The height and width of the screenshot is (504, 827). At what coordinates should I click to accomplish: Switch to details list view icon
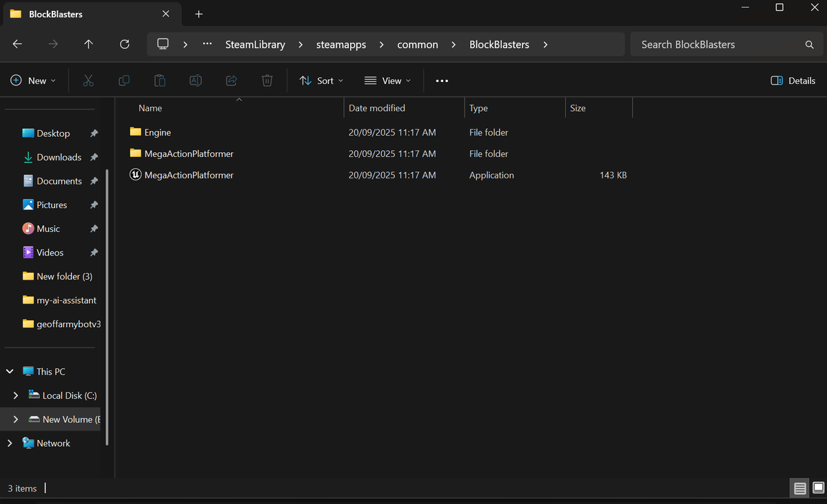click(799, 488)
